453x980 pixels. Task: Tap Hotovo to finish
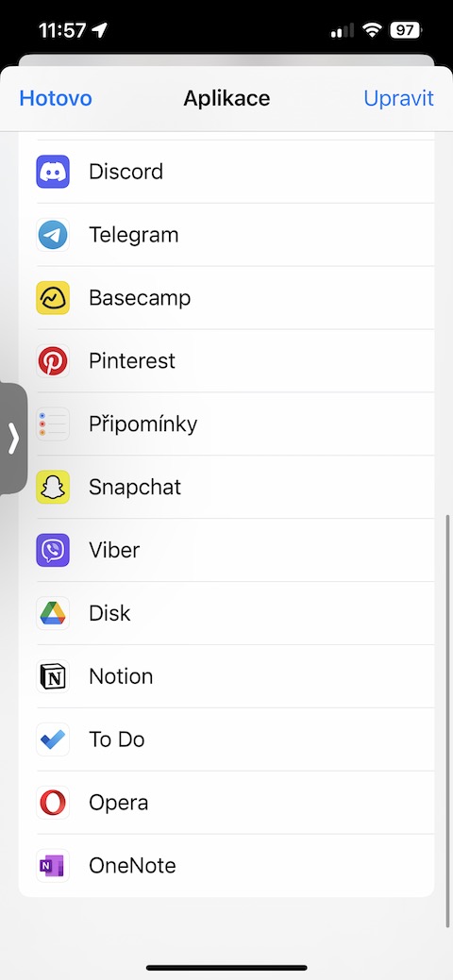pos(56,99)
